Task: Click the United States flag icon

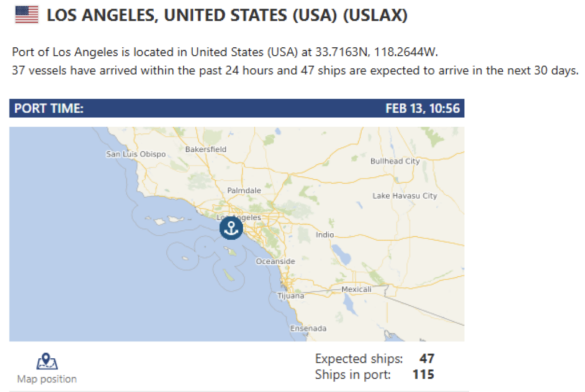Action: [x=26, y=15]
